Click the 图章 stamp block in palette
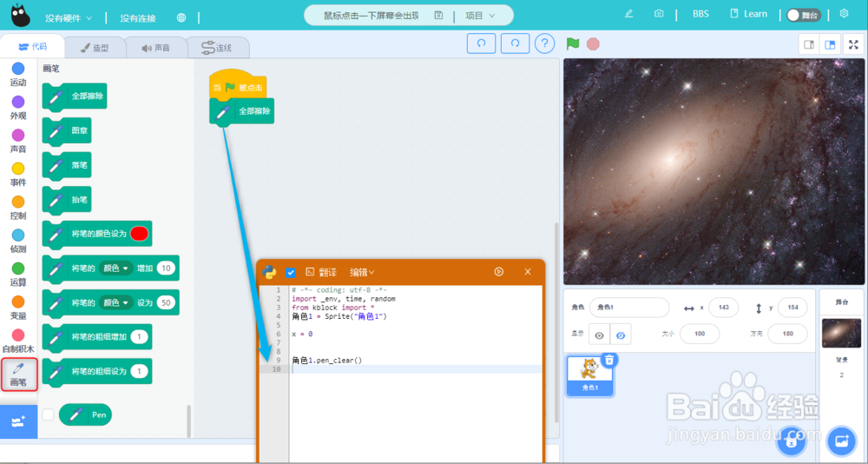 point(67,131)
